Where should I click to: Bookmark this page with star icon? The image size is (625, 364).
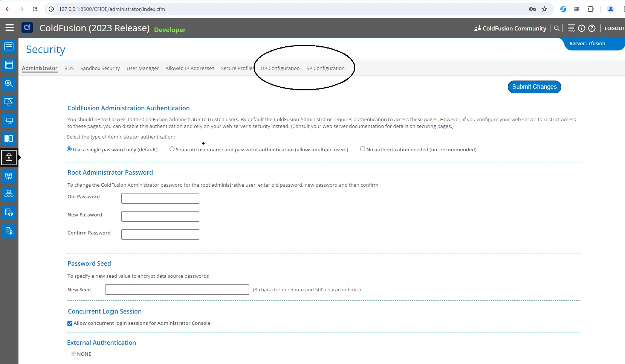pyautogui.click(x=544, y=9)
